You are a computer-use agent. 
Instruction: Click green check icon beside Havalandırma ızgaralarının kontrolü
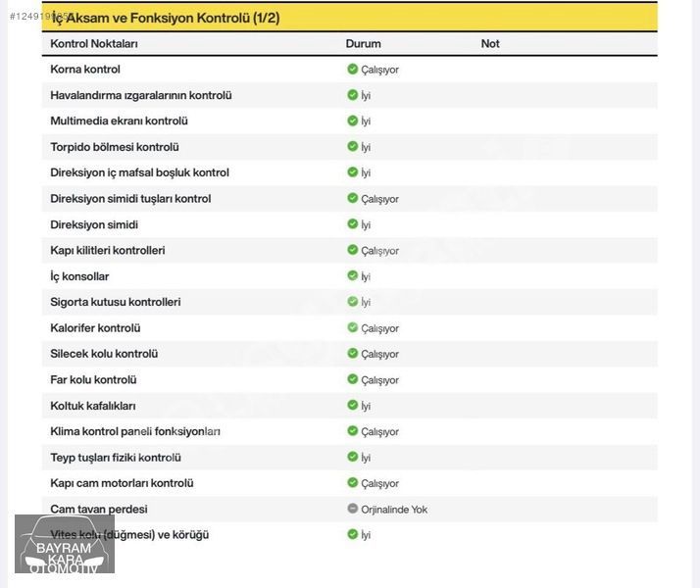(x=353, y=95)
